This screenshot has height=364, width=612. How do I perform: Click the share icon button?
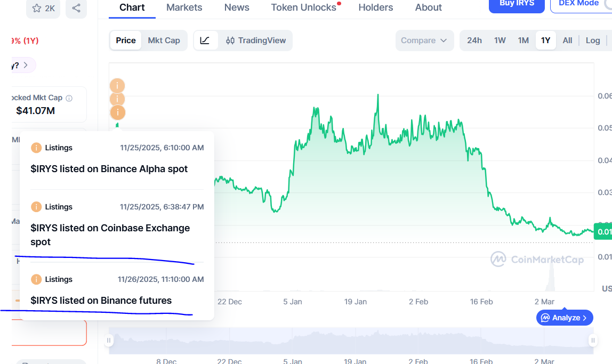(x=76, y=8)
